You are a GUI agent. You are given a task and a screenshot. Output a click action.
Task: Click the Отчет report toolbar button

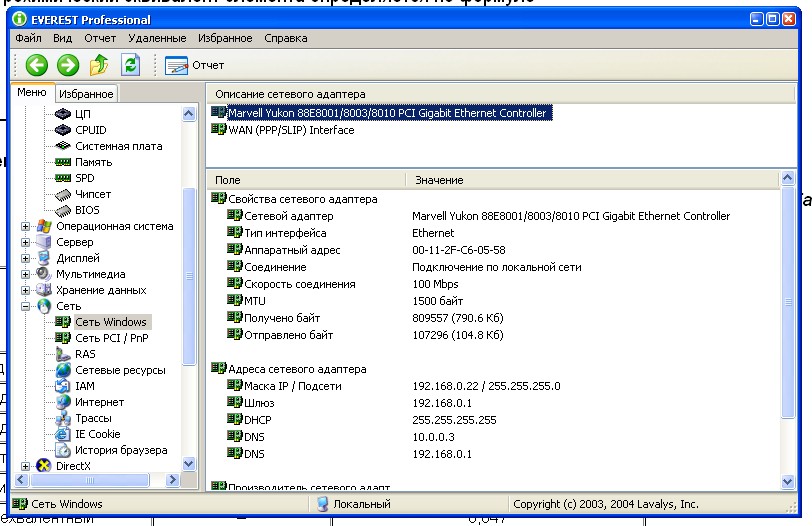194,65
